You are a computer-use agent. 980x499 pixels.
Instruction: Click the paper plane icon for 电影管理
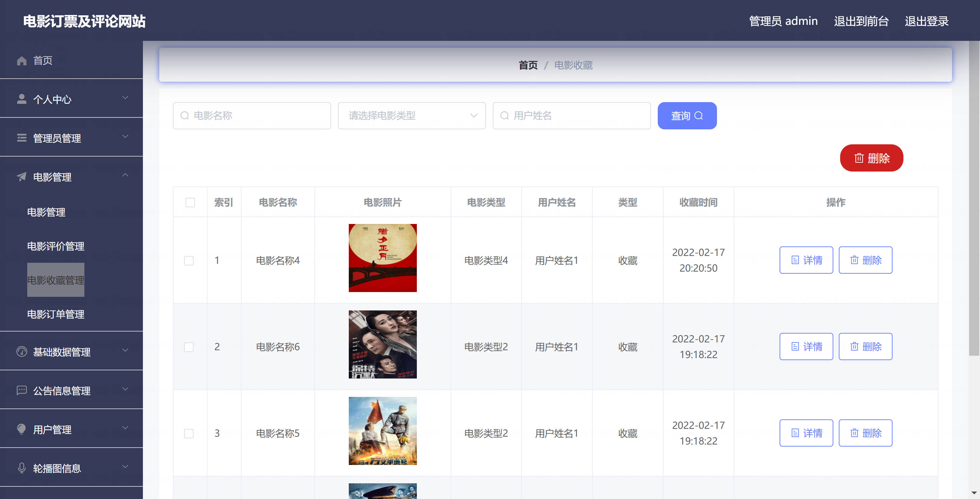tap(22, 177)
